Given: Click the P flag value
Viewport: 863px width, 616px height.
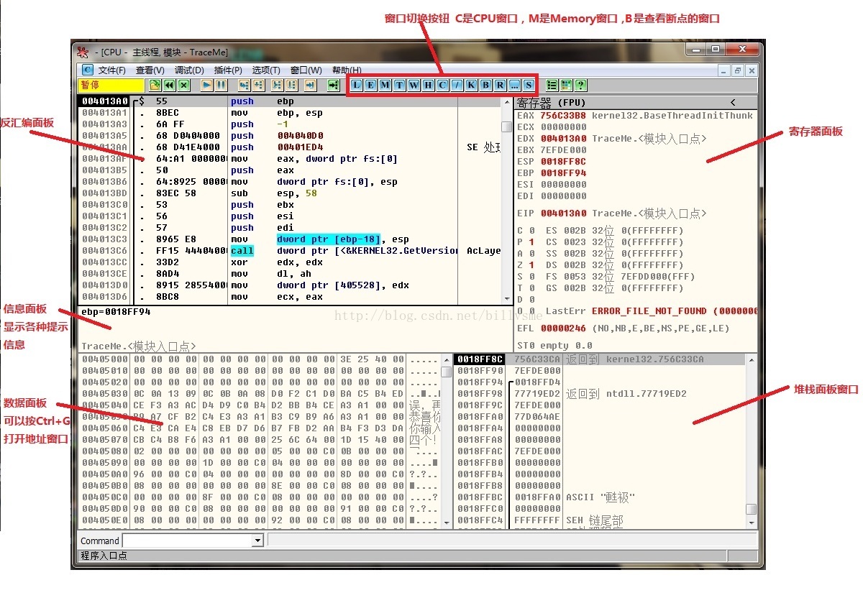Looking at the screenshot, I should coord(531,242).
